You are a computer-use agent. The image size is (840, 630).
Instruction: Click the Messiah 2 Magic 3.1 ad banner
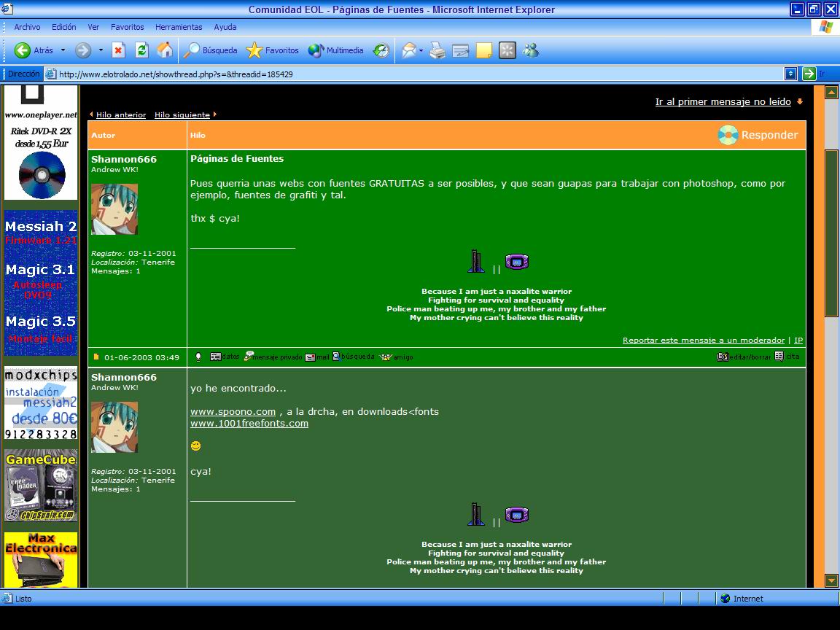[41, 283]
